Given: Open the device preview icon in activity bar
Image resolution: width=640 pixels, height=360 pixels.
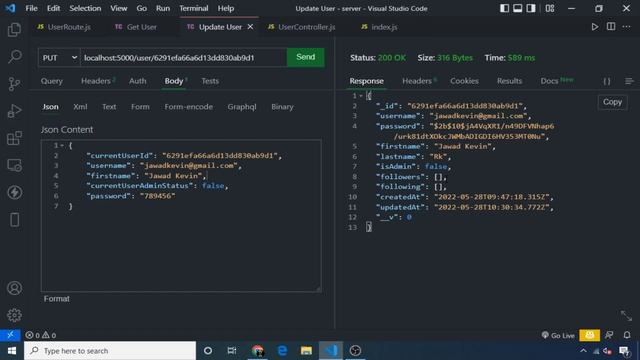Looking at the screenshot, I should 14,220.
